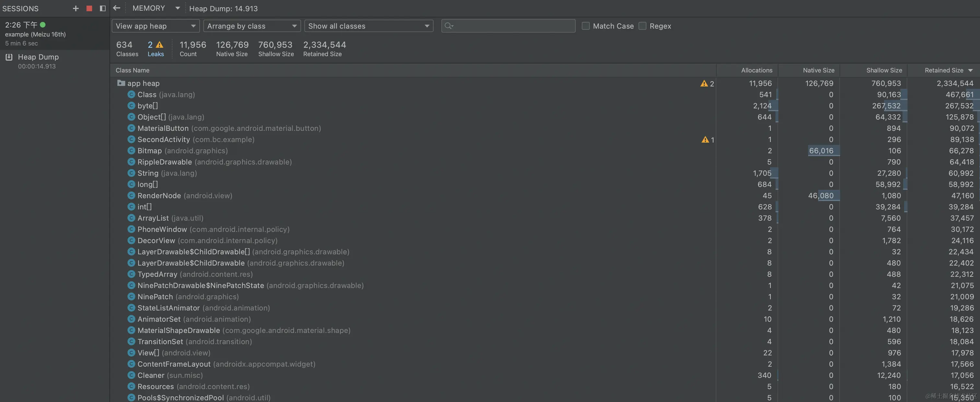The height and width of the screenshot is (402, 980).
Task: Click the Heap Dump save icon in sessions
Action: pyautogui.click(x=9, y=57)
